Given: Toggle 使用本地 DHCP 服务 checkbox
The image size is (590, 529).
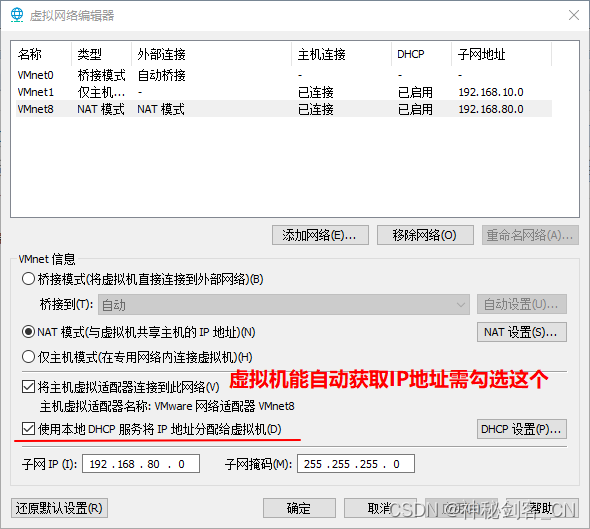Looking at the screenshot, I should pyautogui.click(x=29, y=429).
